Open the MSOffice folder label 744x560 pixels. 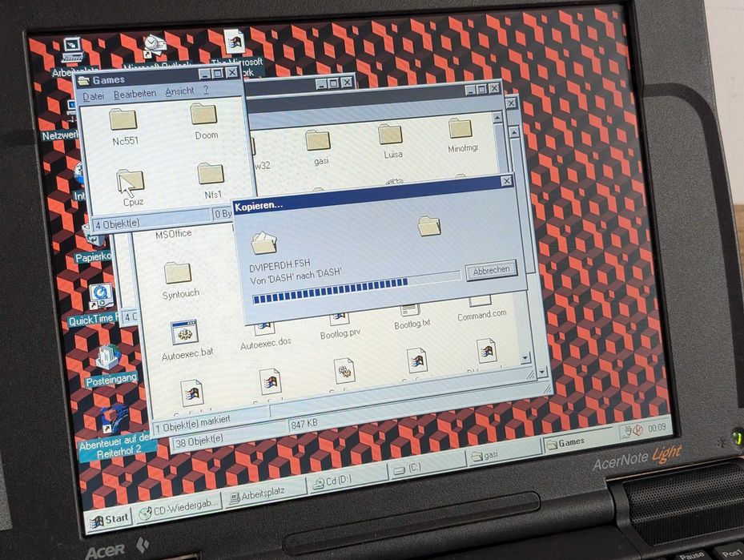(x=174, y=234)
